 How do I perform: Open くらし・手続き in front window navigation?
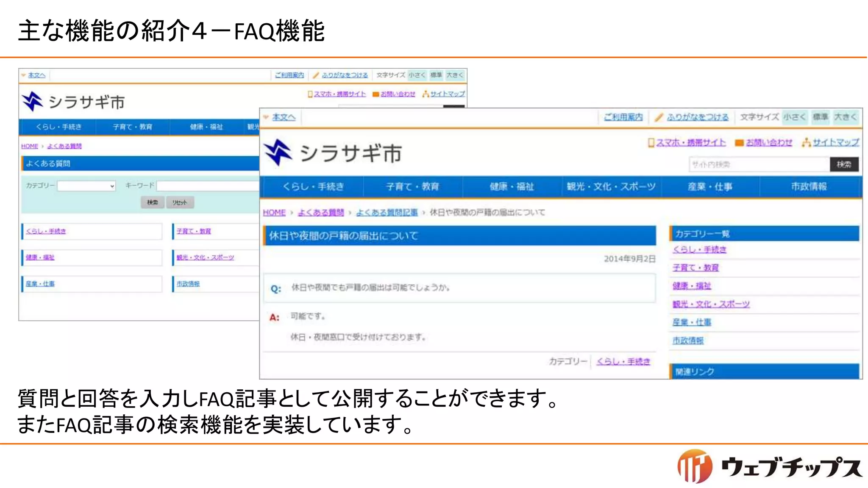click(313, 187)
